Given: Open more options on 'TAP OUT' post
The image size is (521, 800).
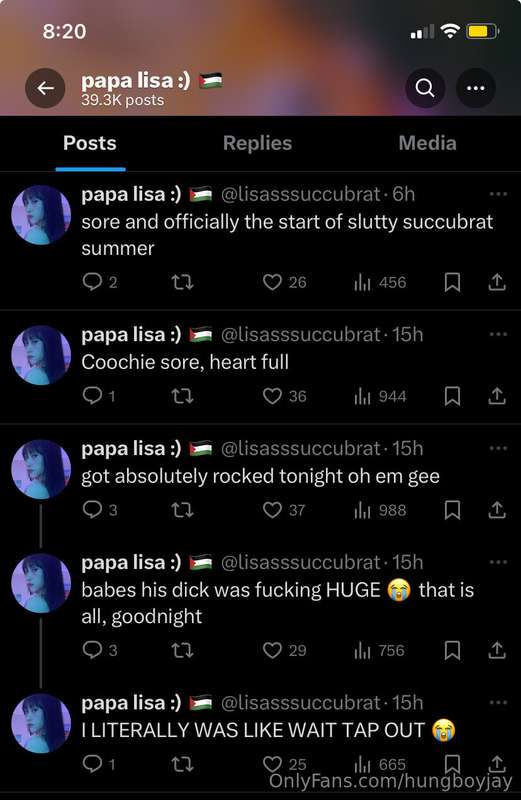Looking at the screenshot, I should coord(498,703).
